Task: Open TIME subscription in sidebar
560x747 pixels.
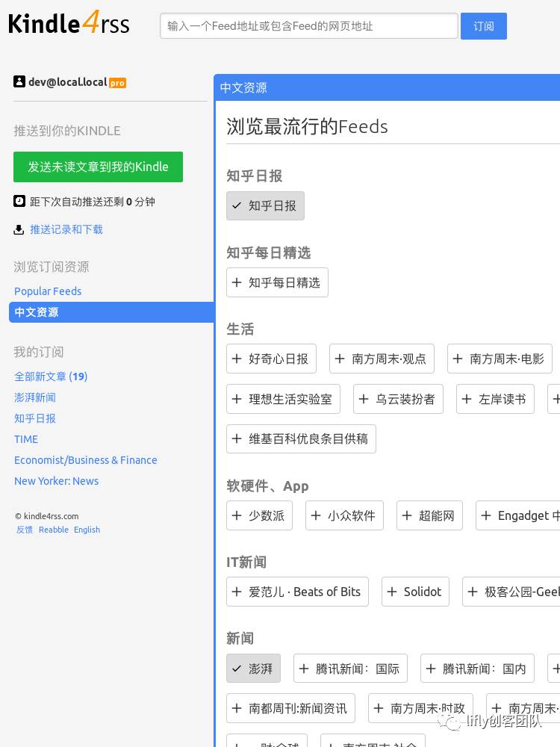Action: (x=26, y=439)
